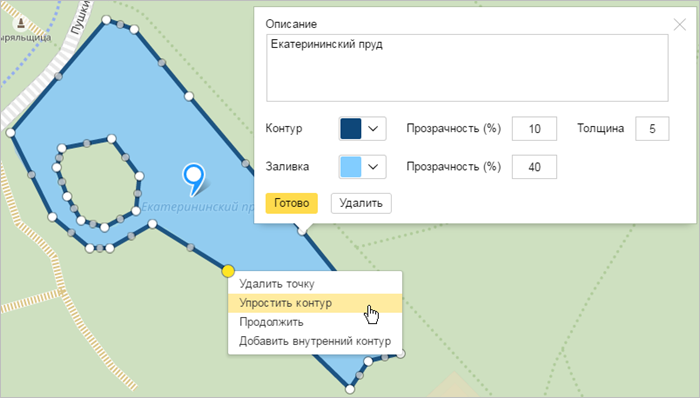
Task: Choose Упростить контур menu item
Action: (x=315, y=303)
